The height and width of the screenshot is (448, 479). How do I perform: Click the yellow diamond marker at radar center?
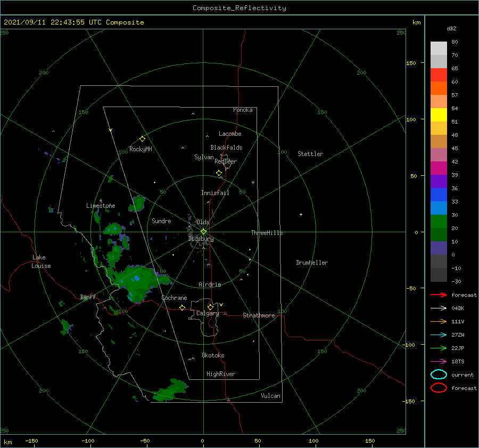coord(203,232)
